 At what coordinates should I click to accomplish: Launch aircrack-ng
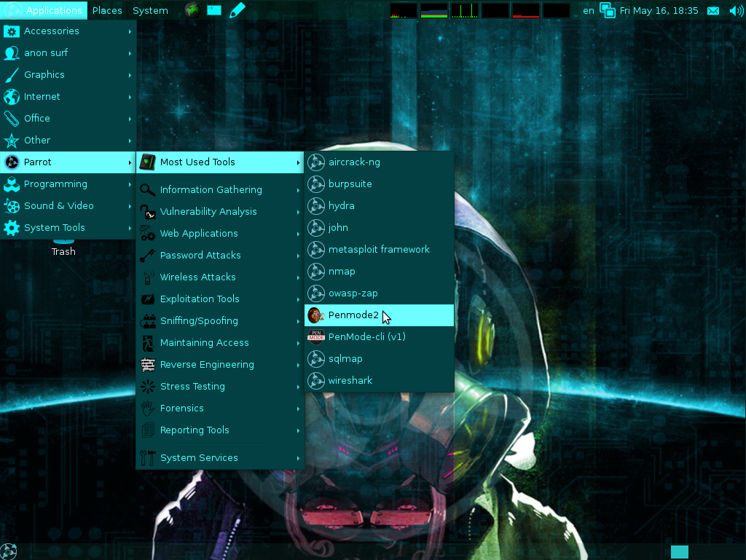[x=379, y=162]
